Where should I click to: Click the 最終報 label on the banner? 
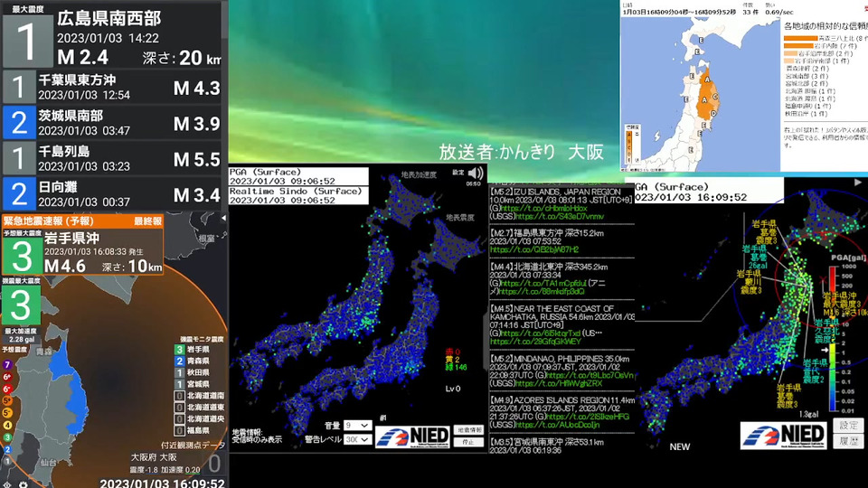[147, 221]
